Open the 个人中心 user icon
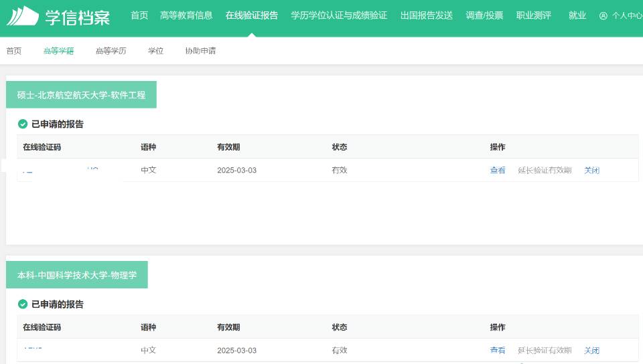This screenshot has width=643, height=364. pos(603,16)
